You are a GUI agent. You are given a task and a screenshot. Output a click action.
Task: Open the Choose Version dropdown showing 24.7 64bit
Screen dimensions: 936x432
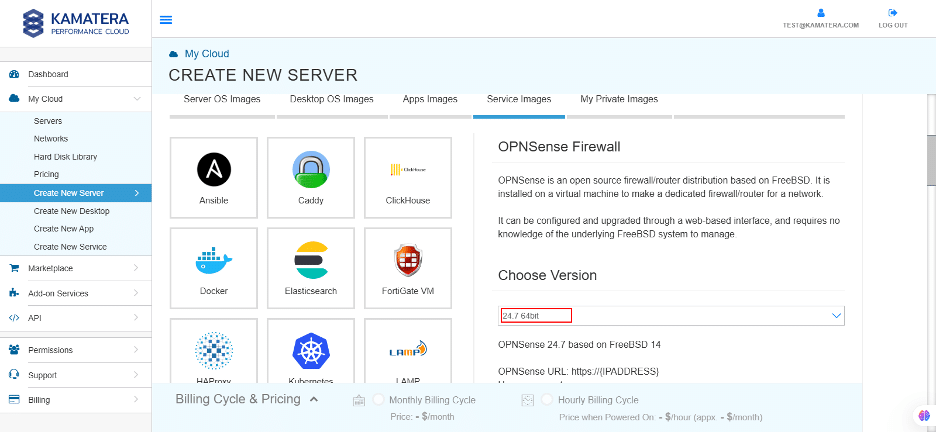coord(672,316)
